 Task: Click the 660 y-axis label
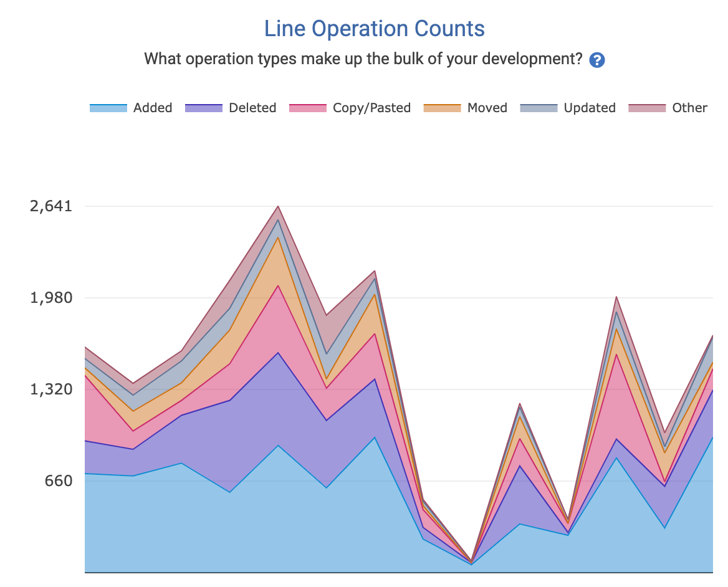(x=58, y=481)
